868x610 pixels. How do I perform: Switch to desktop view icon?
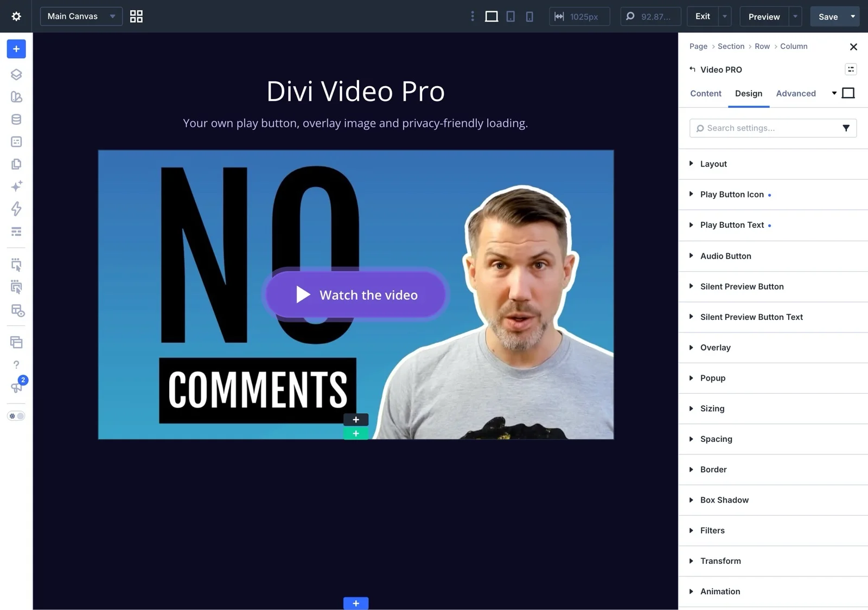point(492,16)
